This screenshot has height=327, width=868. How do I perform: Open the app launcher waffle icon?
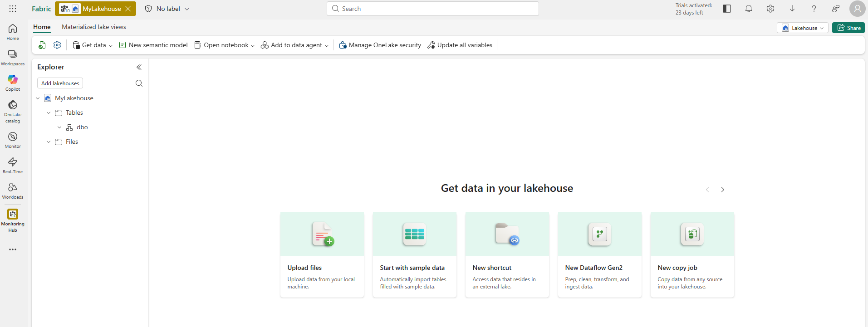pos(13,9)
